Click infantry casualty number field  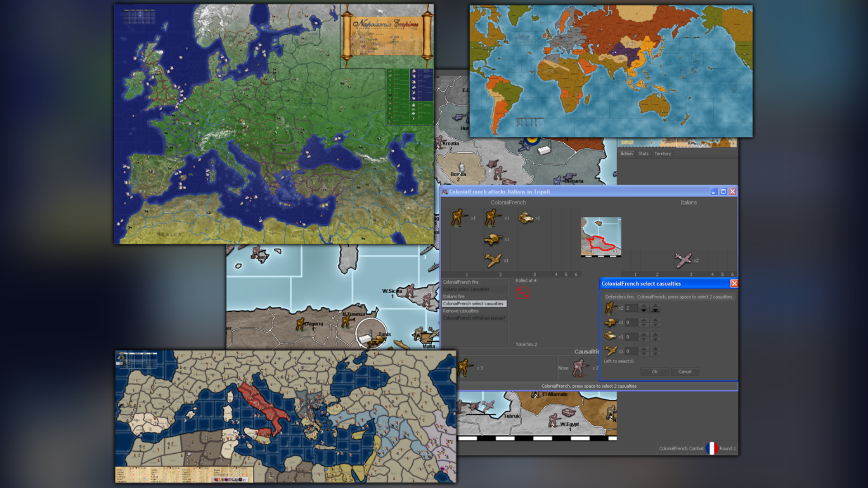[x=632, y=308]
